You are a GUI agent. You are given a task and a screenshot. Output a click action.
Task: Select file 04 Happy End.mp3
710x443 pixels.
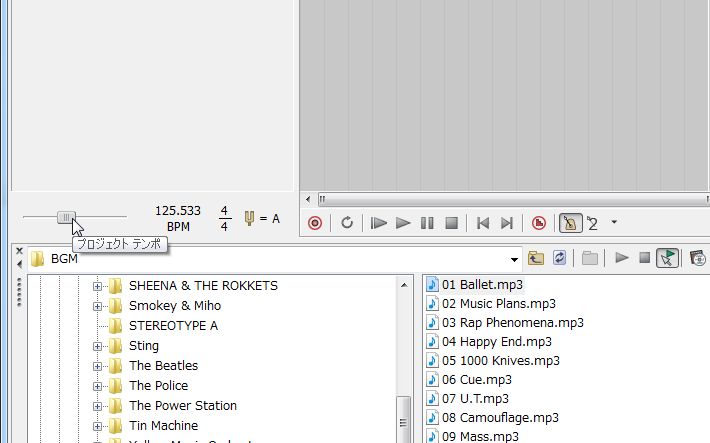click(x=497, y=342)
